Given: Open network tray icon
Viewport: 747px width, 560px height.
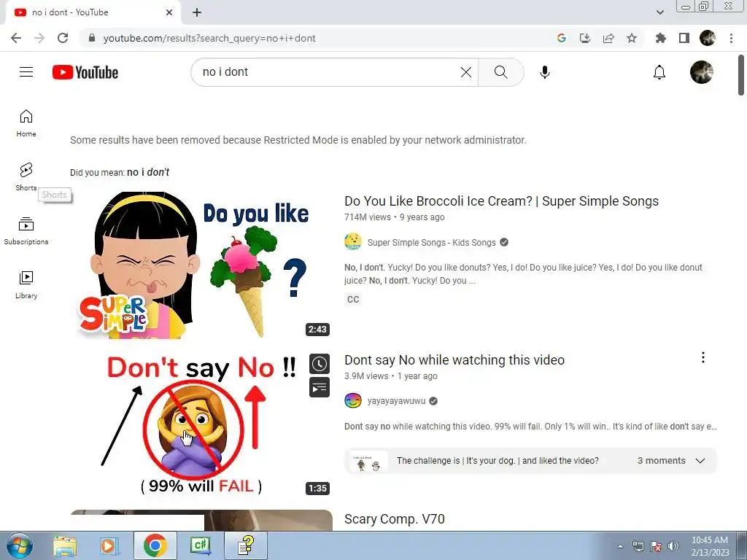Looking at the screenshot, I should 638,546.
